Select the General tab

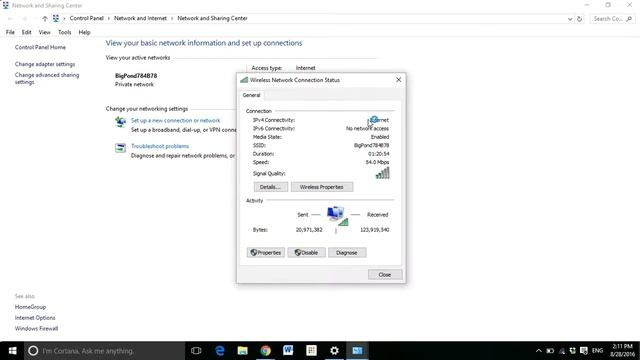pos(251,95)
